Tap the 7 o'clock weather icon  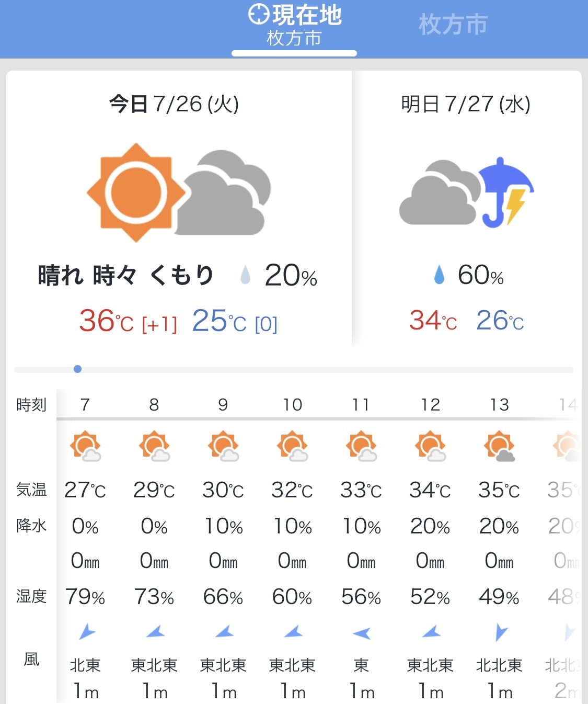click(85, 446)
